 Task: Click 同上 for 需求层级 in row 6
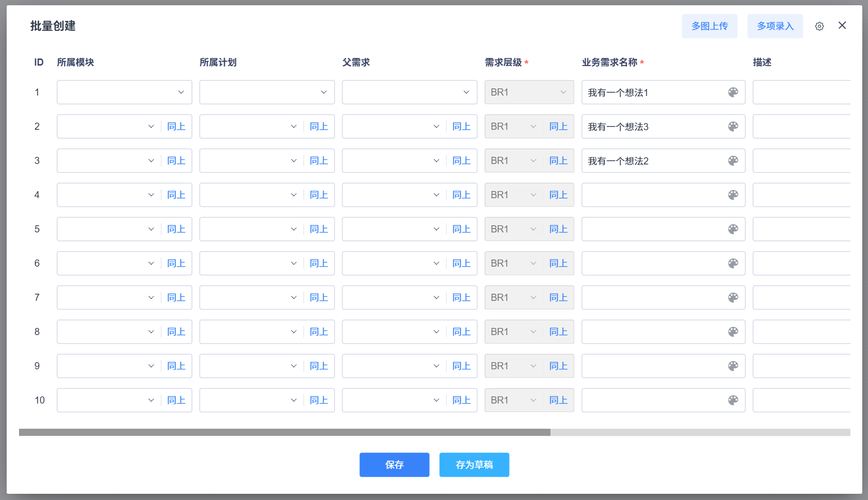[559, 263]
